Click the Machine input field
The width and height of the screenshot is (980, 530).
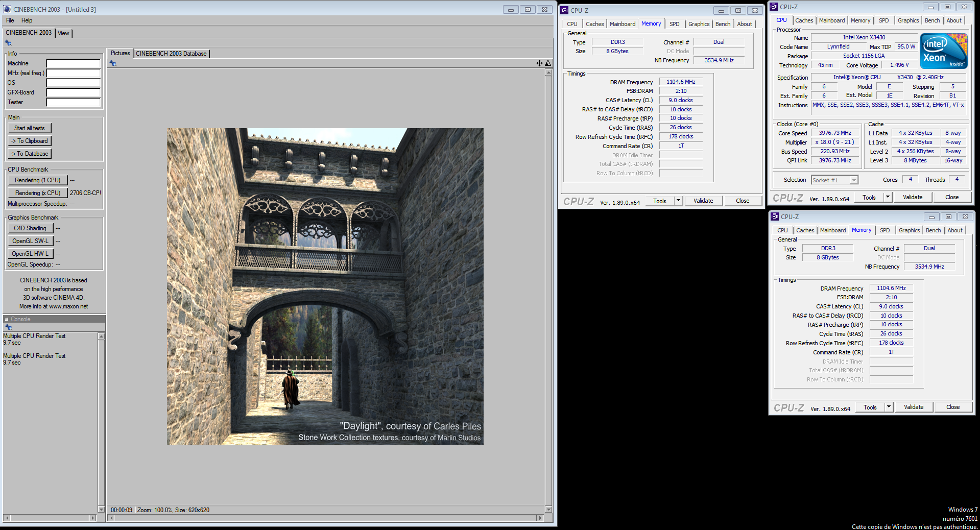(74, 63)
